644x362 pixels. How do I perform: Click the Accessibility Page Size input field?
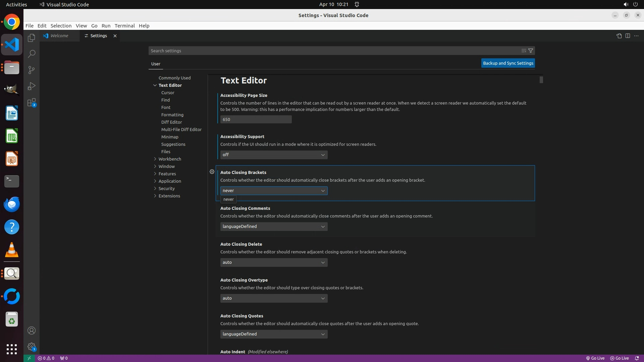[x=256, y=119]
